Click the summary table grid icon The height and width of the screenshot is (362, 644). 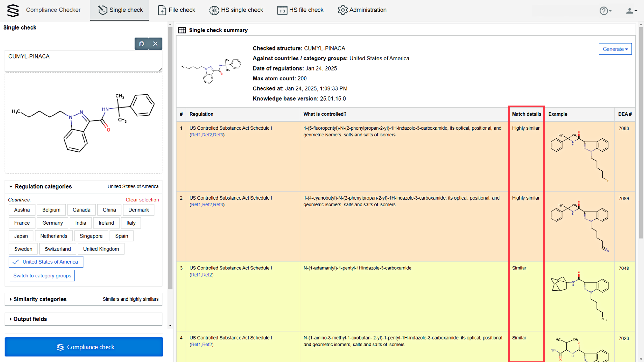click(182, 30)
